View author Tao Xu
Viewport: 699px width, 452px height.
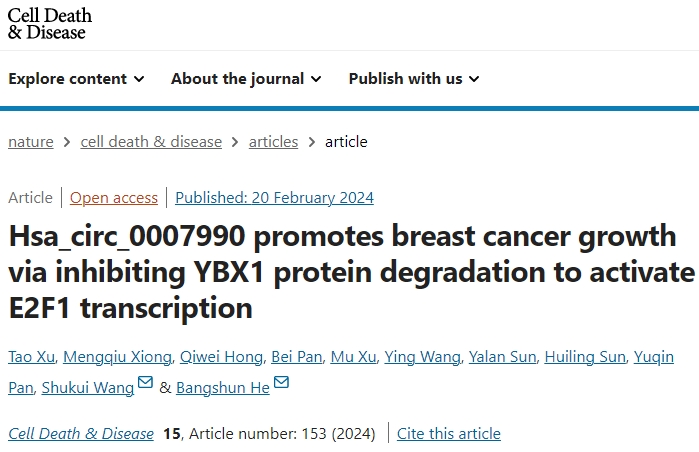pyautogui.click(x=32, y=357)
